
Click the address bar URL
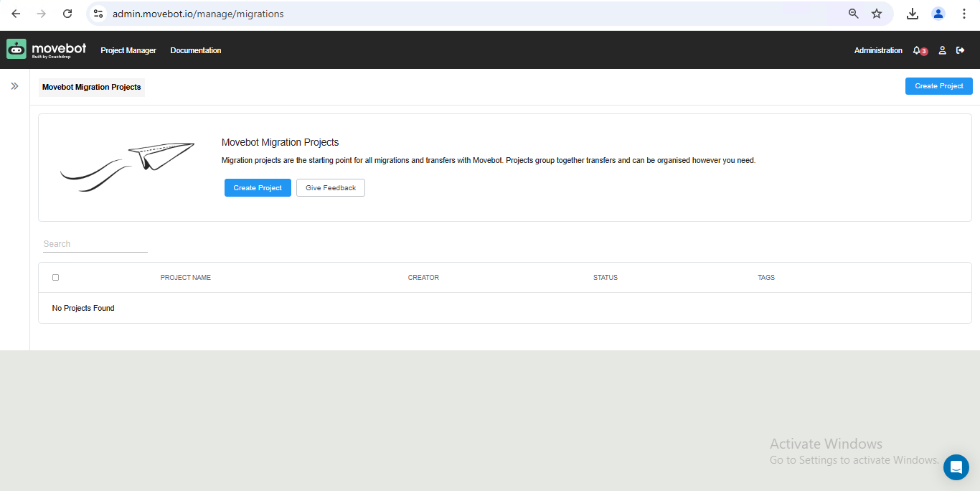[x=198, y=14]
